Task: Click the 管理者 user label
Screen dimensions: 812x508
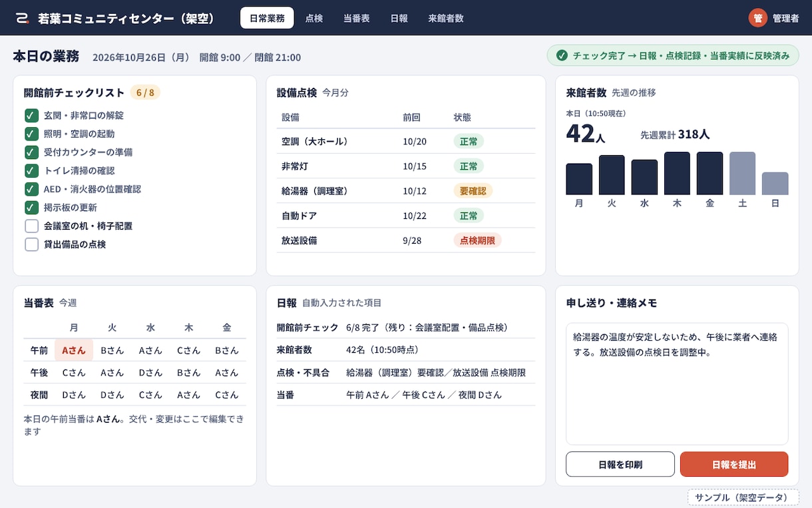Action: point(785,19)
